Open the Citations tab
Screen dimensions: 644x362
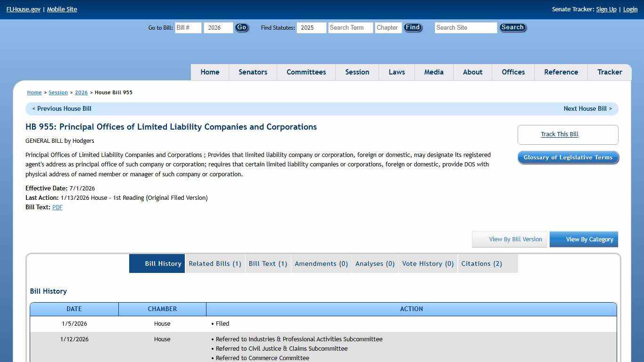(x=481, y=264)
